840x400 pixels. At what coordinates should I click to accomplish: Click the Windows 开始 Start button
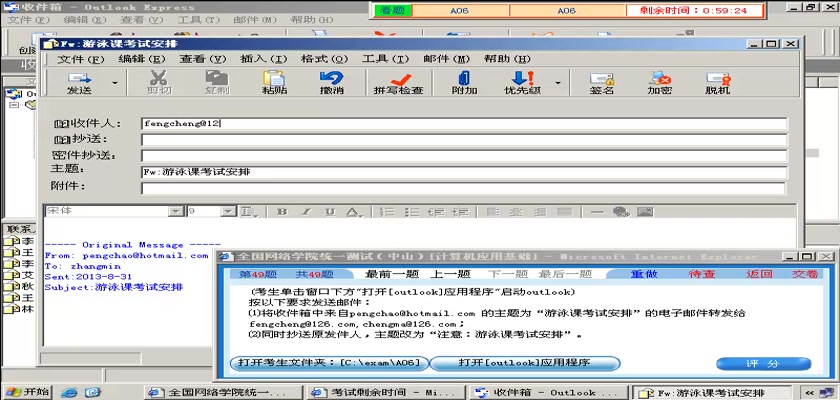26,391
